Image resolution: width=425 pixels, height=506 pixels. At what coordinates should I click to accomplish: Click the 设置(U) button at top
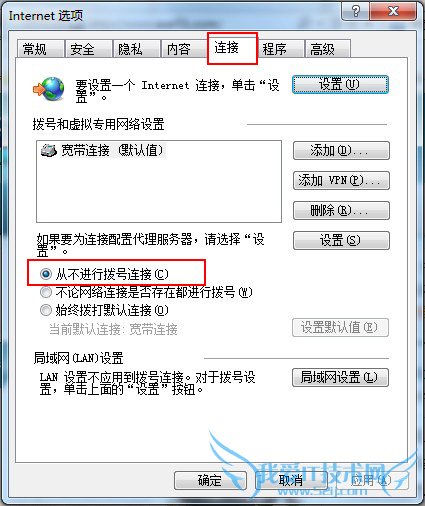pos(340,84)
